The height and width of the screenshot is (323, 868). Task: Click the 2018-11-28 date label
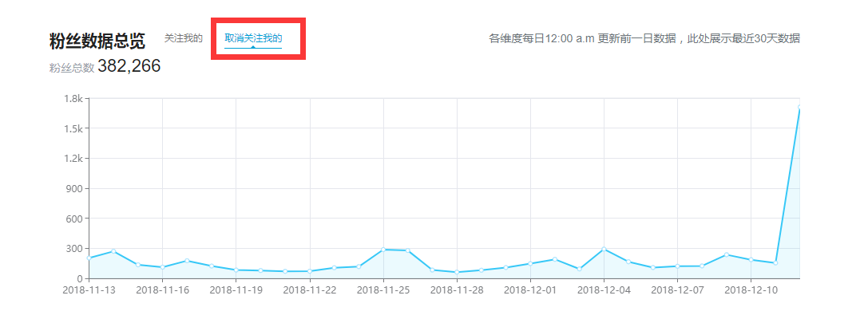click(457, 290)
